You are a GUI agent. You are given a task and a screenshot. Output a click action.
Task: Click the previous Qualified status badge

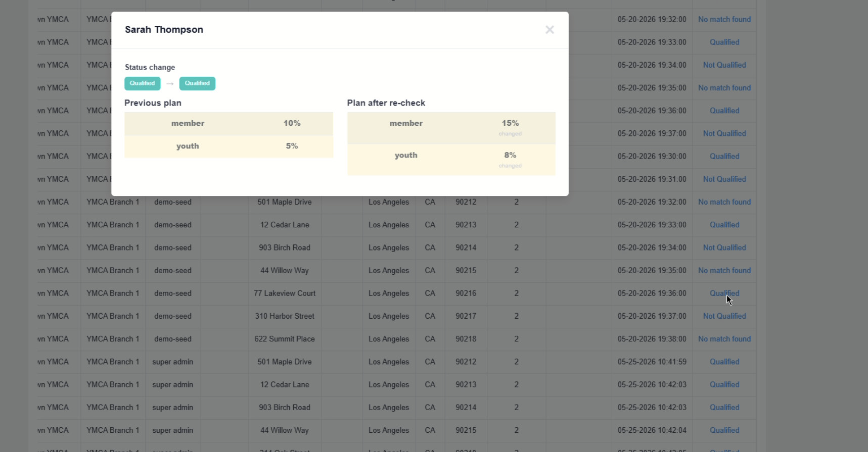[x=143, y=83]
